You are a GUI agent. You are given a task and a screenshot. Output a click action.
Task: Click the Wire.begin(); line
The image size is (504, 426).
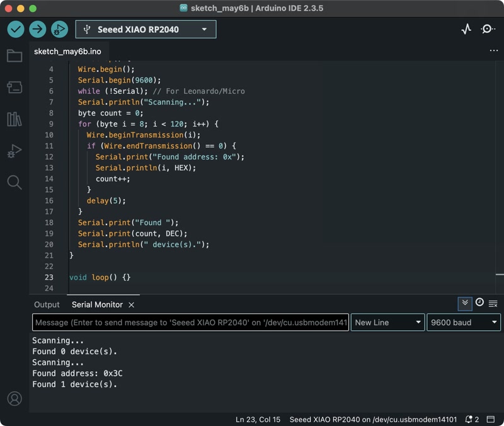pyautogui.click(x=106, y=69)
